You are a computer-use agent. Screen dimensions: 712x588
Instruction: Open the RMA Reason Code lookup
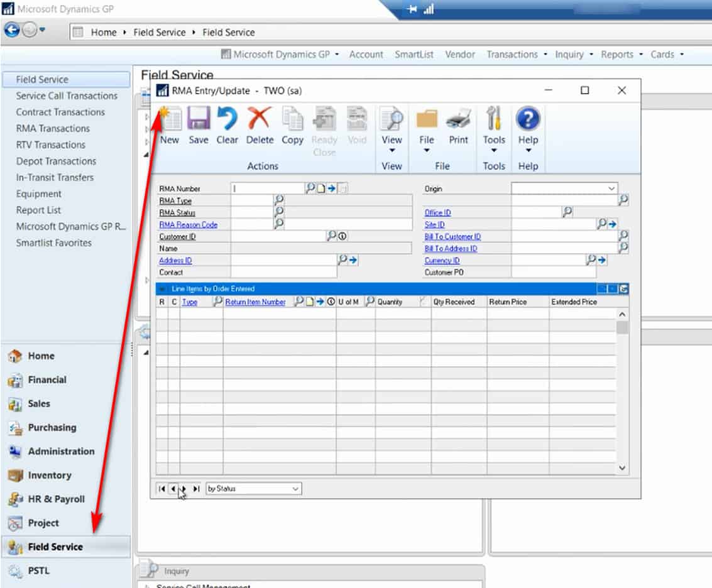[x=279, y=224]
